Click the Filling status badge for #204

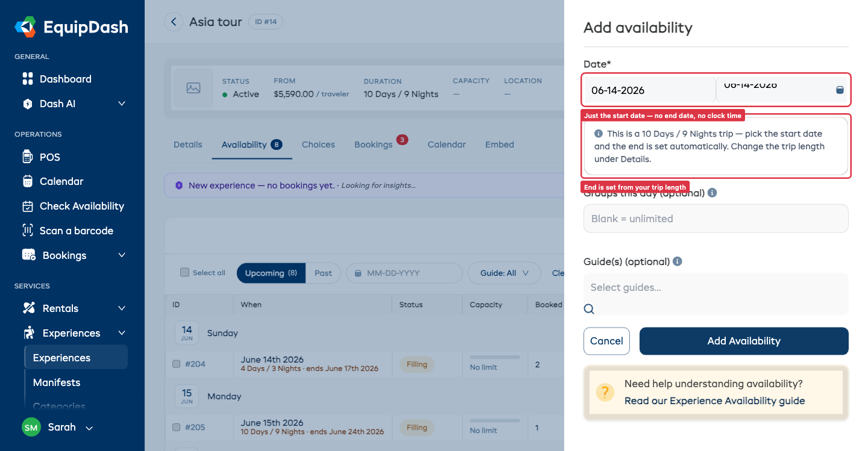pos(417,364)
